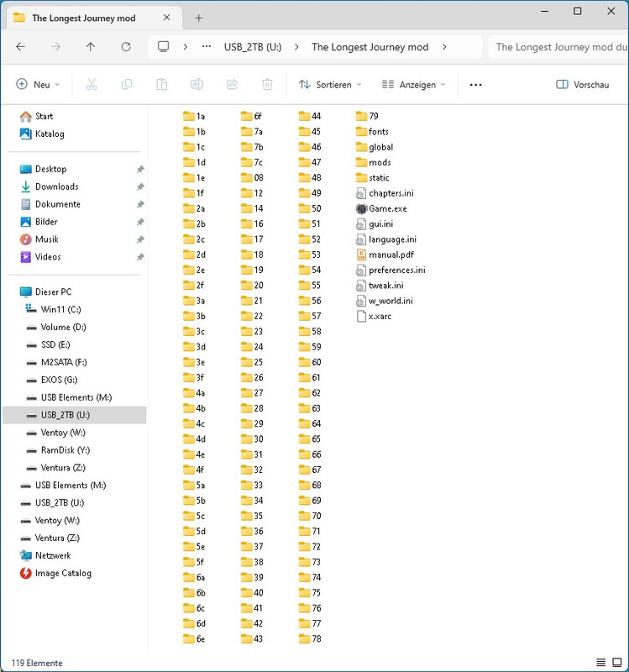Open Dieser PC in the sidebar
Screen dimensions: 629x672
46,291
